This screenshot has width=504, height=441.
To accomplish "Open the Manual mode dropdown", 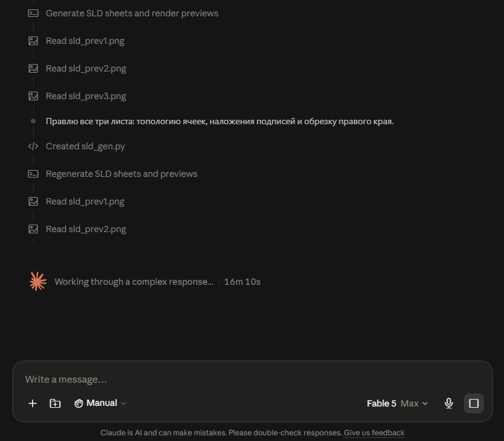I will [x=100, y=403].
